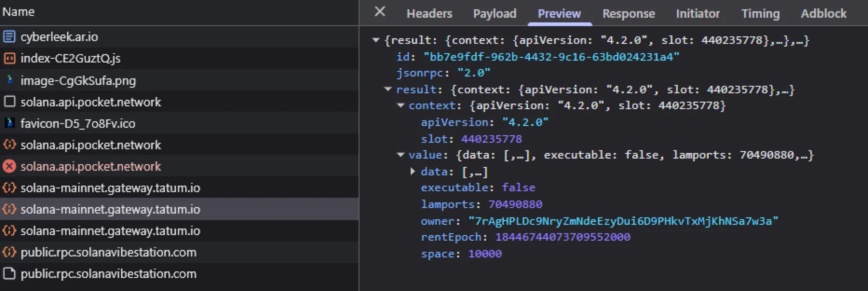Viewport: 868px width, 291px height.
Task: Click the empty square icon beside first solana.api.pocket.network
Action: tap(9, 102)
